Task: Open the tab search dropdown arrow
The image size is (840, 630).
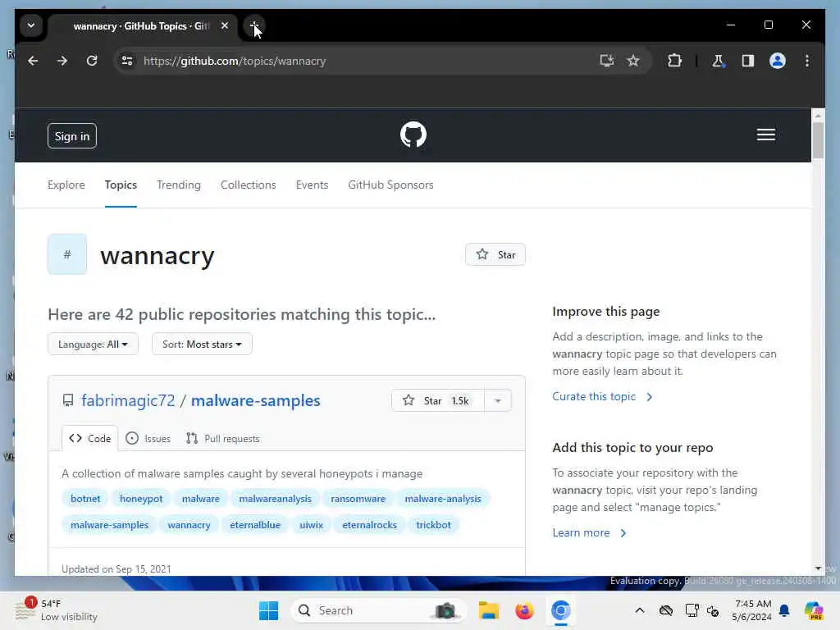Action: [31, 25]
